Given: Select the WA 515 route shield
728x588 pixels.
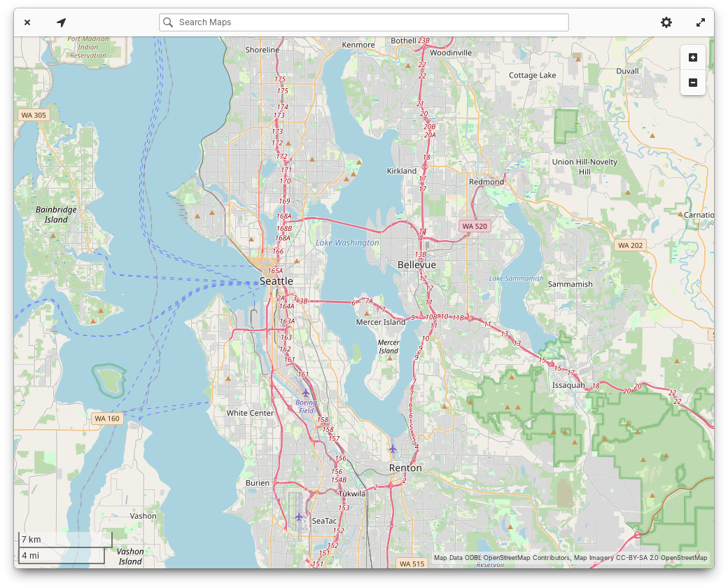Looking at the screenshot, I should [x=412, y=563].
